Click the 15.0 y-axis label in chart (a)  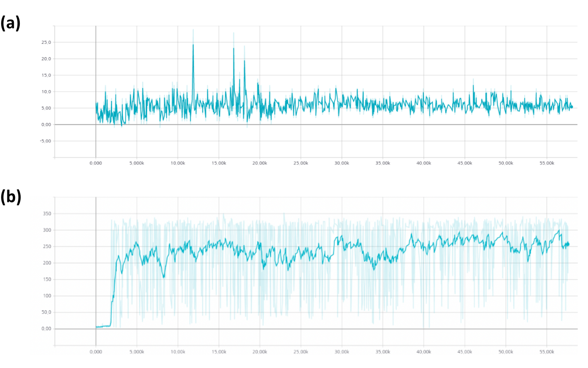(x=46, y=75)
